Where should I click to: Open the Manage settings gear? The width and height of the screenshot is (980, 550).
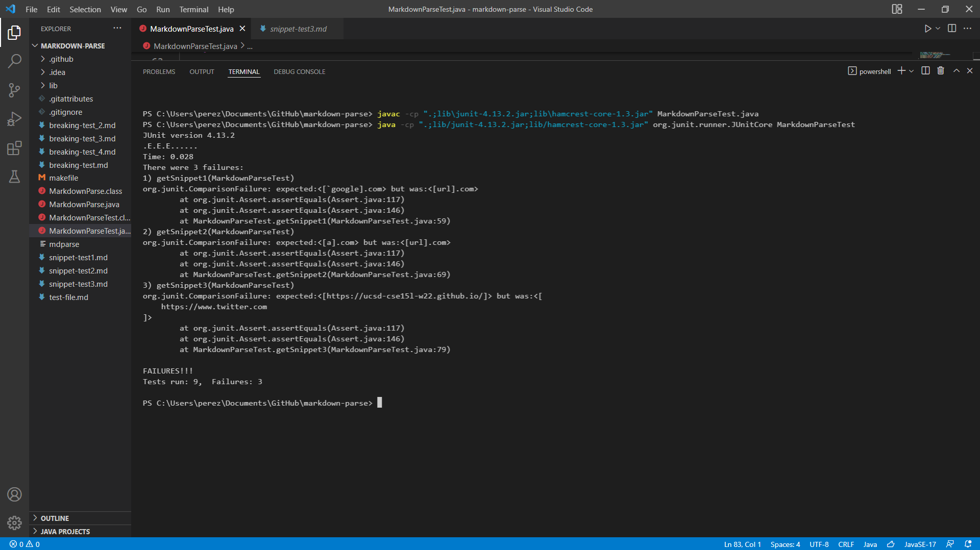[14, 522]
